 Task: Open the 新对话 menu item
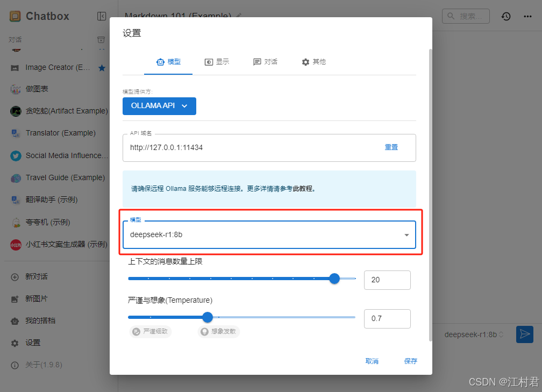point(57,277)
